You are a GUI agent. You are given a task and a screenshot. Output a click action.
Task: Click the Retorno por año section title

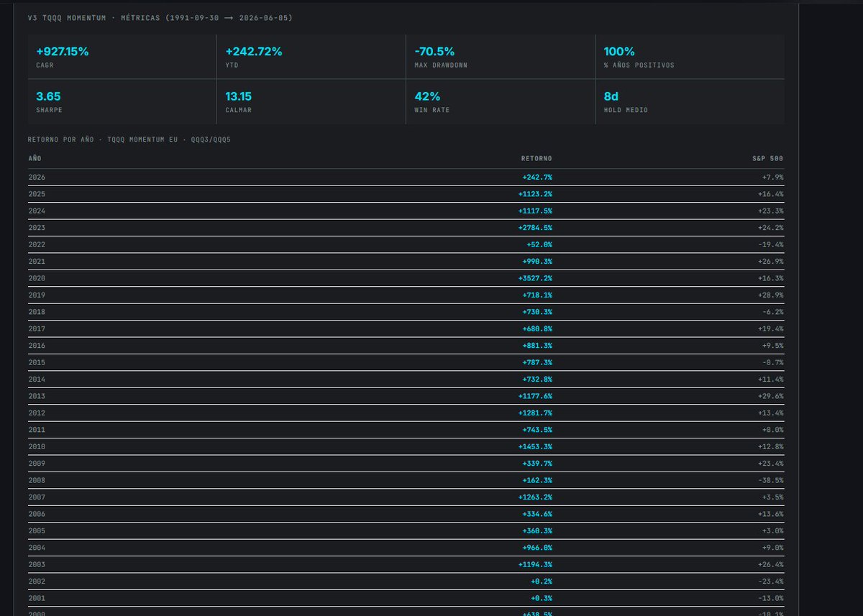(129, 139)
